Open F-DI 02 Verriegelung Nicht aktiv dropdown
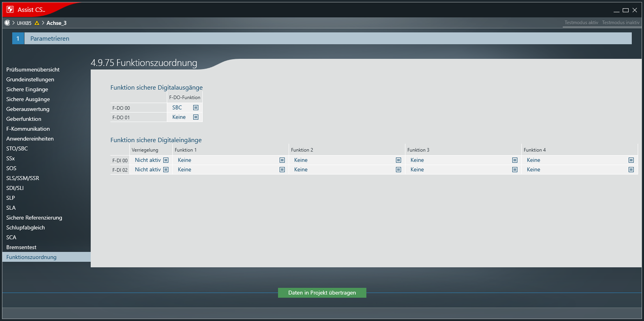The width and height of the screenshot is (644, 321). pos(148,169)
